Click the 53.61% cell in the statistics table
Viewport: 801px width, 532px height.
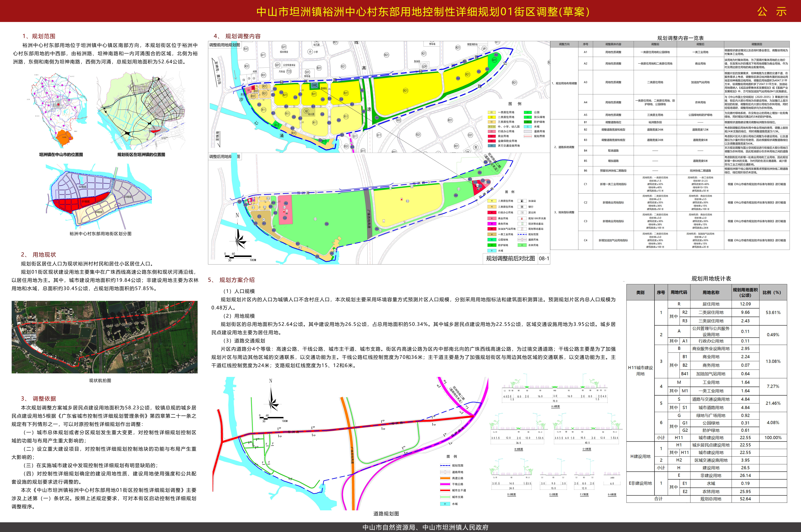pyautogui.click(x=773, y=312)
